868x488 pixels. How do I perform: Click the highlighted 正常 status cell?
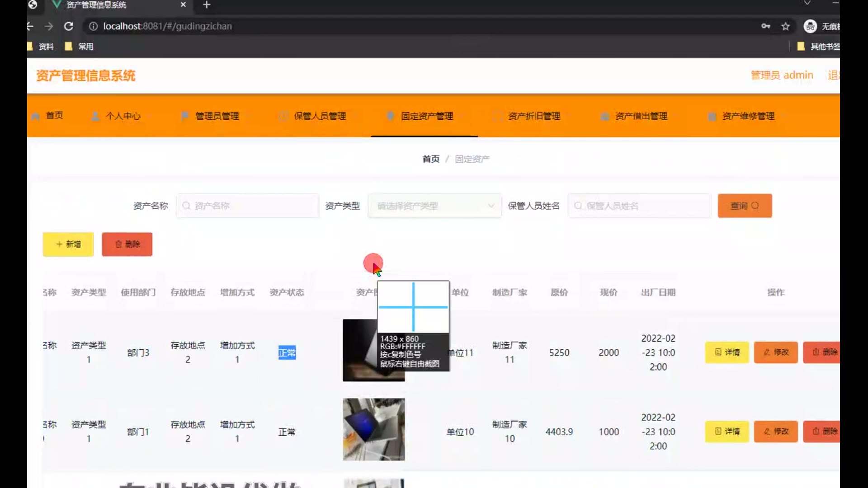tap(287, 352)
